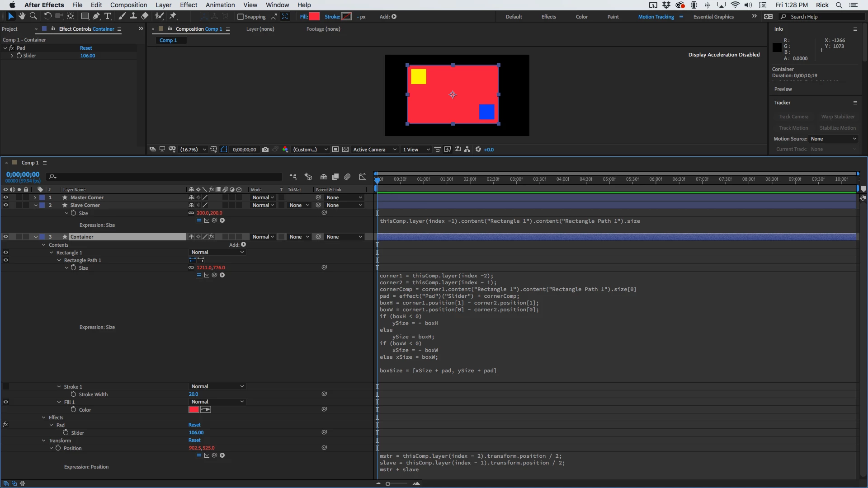Click Reset for the Pad effect
Viewport: 868px width, 488px height.
[86, 48]
